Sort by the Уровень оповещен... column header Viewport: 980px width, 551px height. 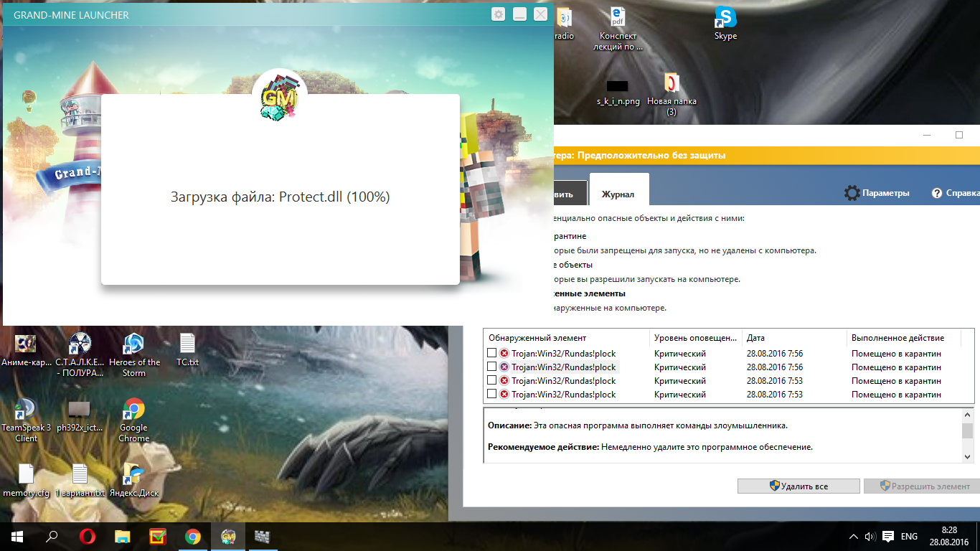(x=696, y=338)
